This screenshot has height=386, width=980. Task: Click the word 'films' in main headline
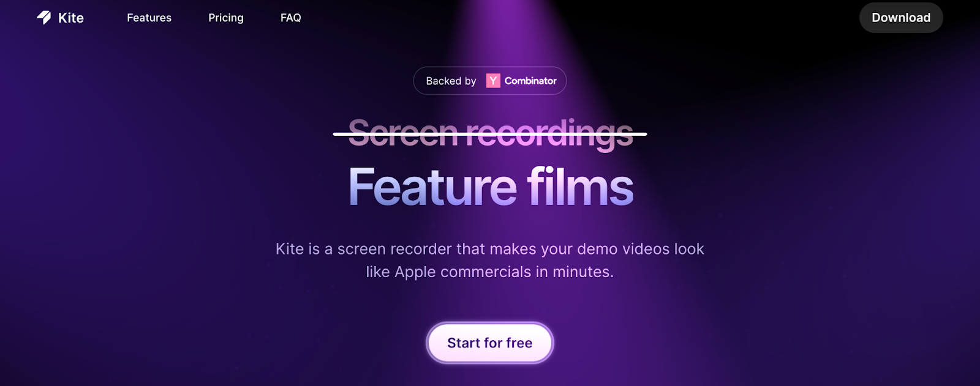click(580, 186)
